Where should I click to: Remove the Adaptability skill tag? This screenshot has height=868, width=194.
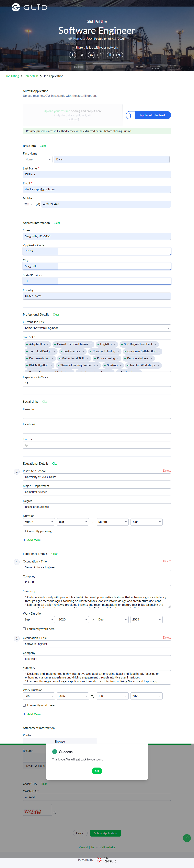[48, 344]
